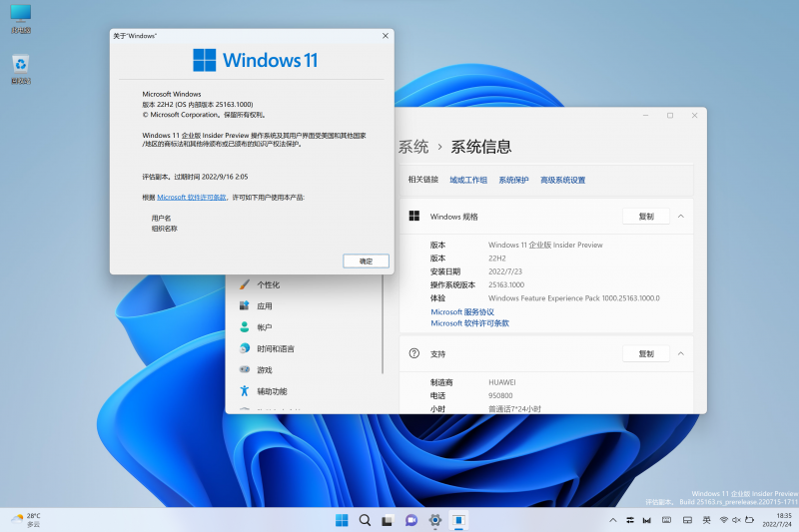
Task: Open 辅助功能 in Settings sidebar
Action: click(272, 391)
